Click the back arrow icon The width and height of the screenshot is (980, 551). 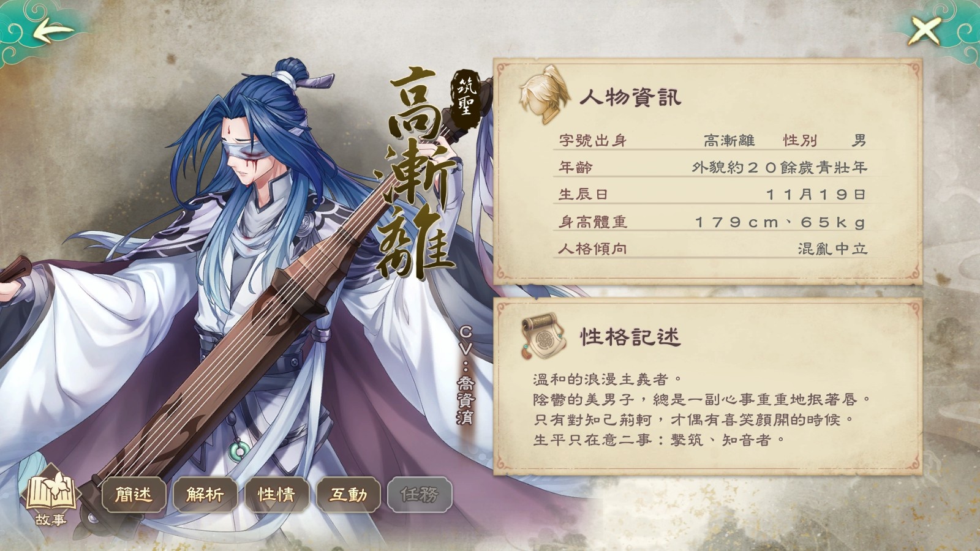(x=50, y=31)
